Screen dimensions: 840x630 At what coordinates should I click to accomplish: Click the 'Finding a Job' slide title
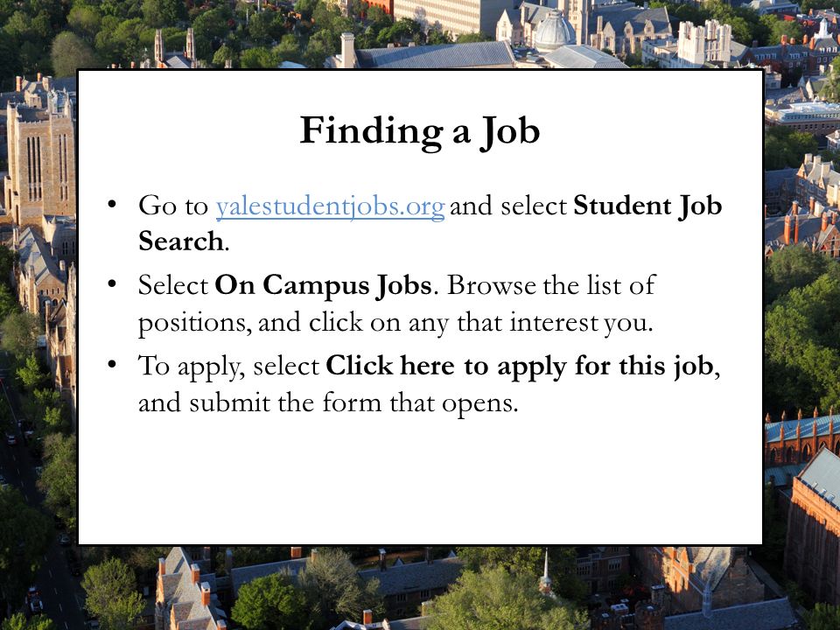[419, 131]
